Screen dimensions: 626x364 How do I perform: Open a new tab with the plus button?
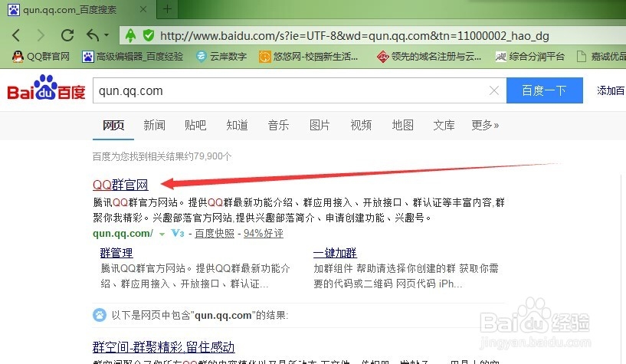pos(167,8)
